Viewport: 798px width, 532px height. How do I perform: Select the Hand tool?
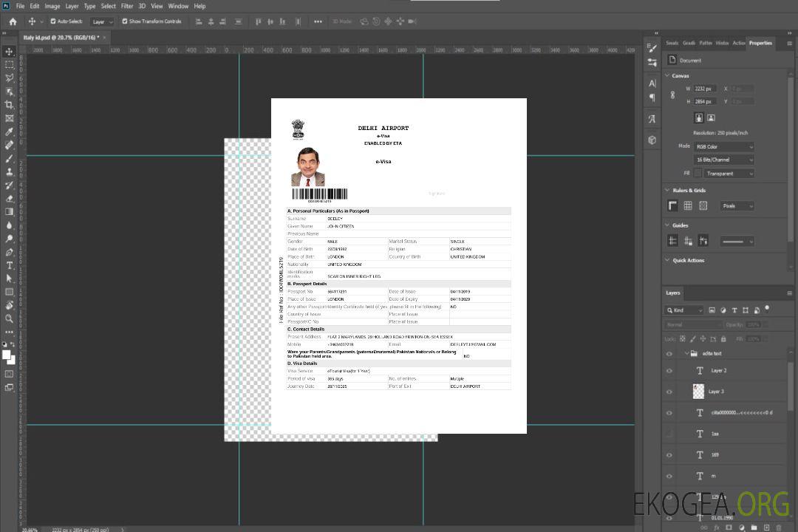[x=9, y=305]
